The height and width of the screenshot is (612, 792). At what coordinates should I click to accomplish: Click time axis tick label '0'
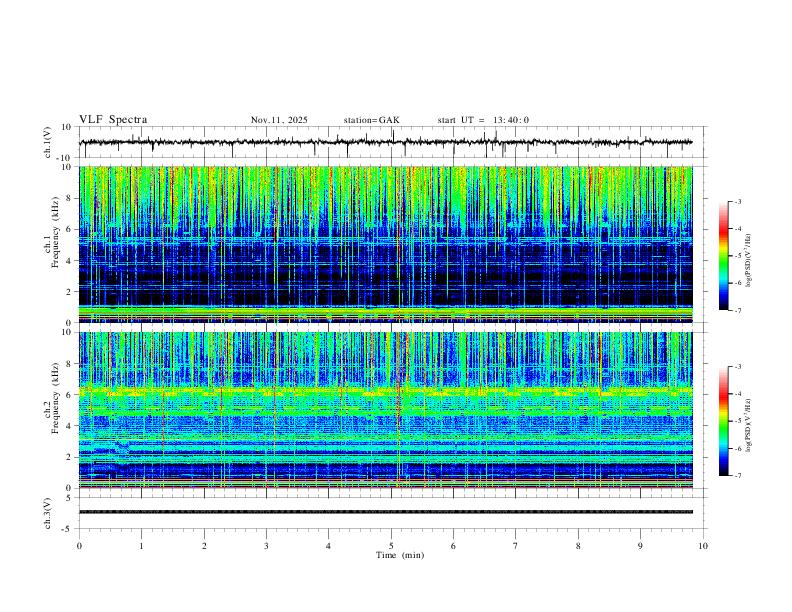79,546
